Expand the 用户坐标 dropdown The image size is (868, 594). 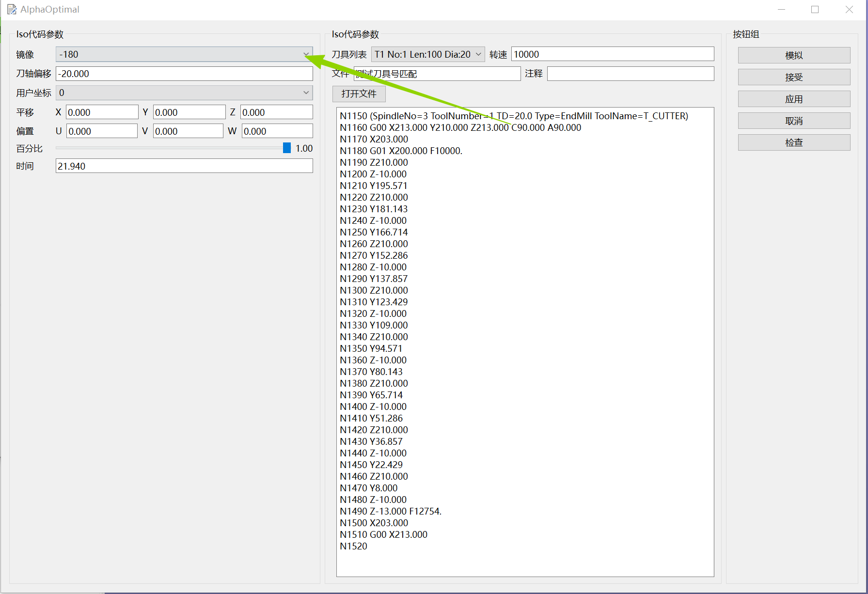[184, 93]
